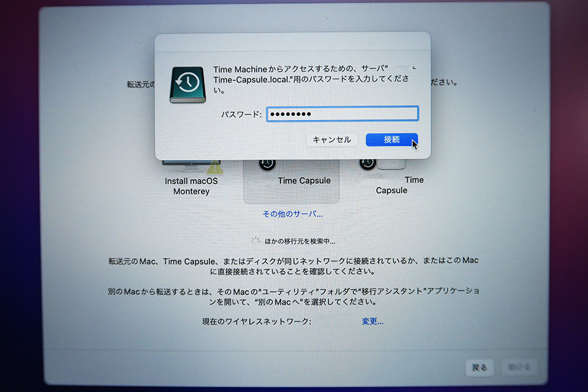Select the highlighted Time Capsule source
The image size is (588, 392).
pos(292,181)
